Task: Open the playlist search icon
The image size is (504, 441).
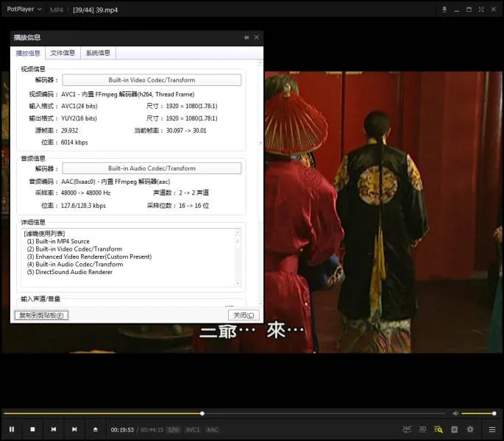Action: coord(439,429)
